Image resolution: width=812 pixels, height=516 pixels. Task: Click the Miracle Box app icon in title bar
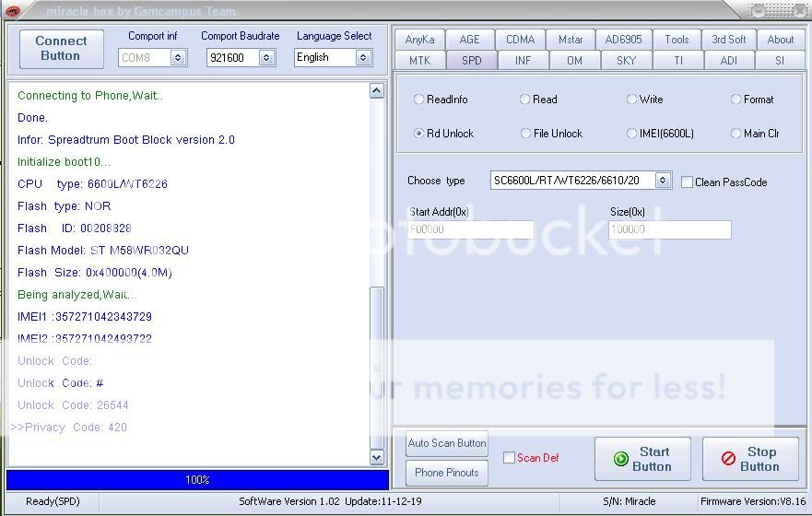tap(11, 11)
